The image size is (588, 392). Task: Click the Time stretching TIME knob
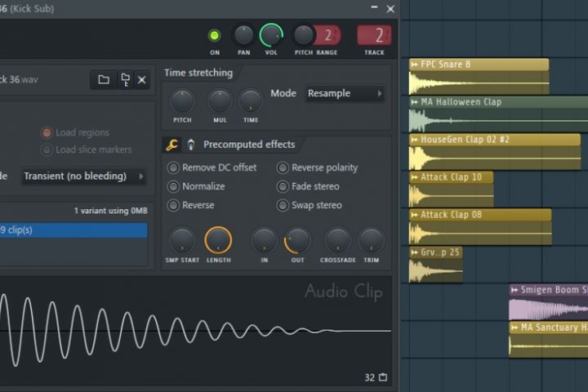(251, 101)
